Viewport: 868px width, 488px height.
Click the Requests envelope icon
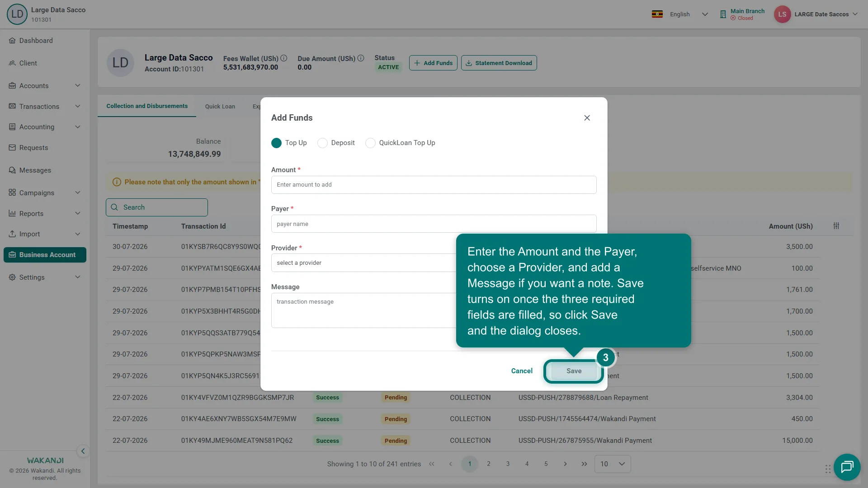click(12, 148)
